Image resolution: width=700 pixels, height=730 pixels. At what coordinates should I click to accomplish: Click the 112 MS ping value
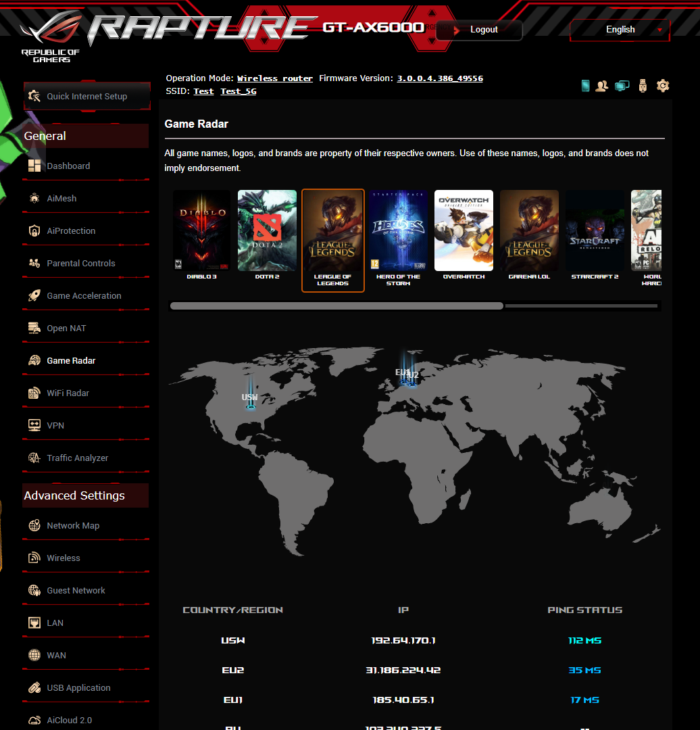point(585,641)
